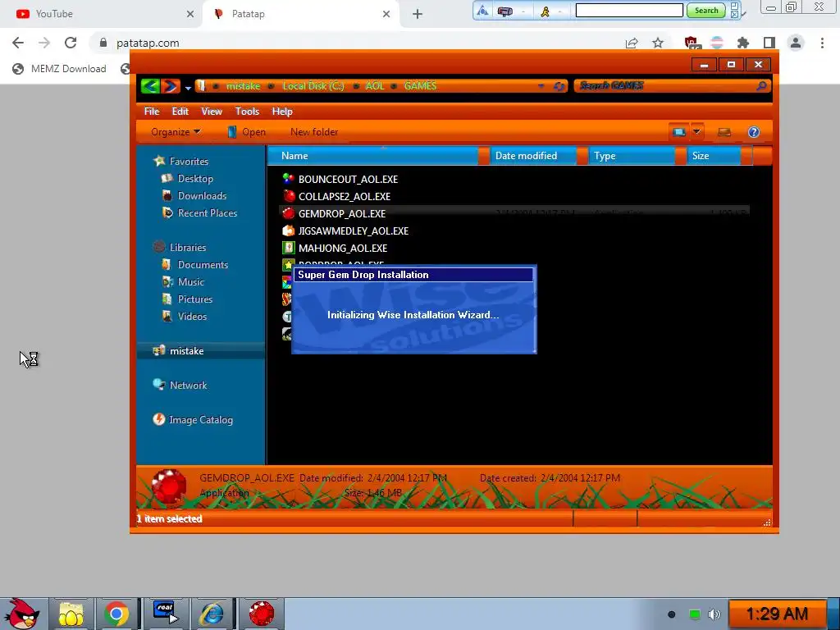The height and width of the screenshot is (630, 840).
Task: Click the blue Help question mark icon
Action: [753, 132]
